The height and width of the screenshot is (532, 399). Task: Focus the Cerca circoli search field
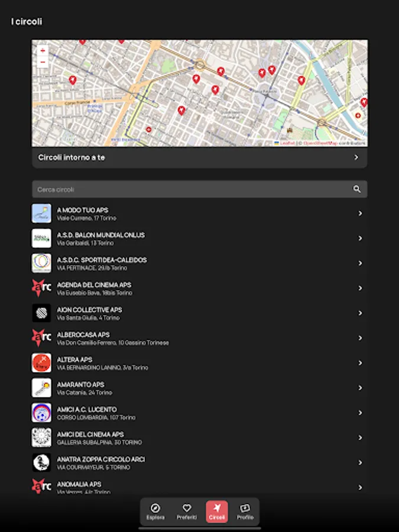200,189
